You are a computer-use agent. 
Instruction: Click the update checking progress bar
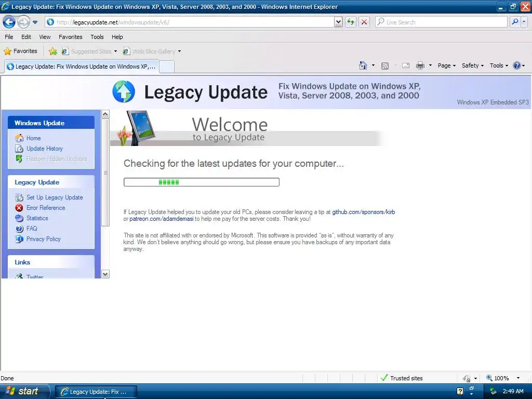[202, 182]
